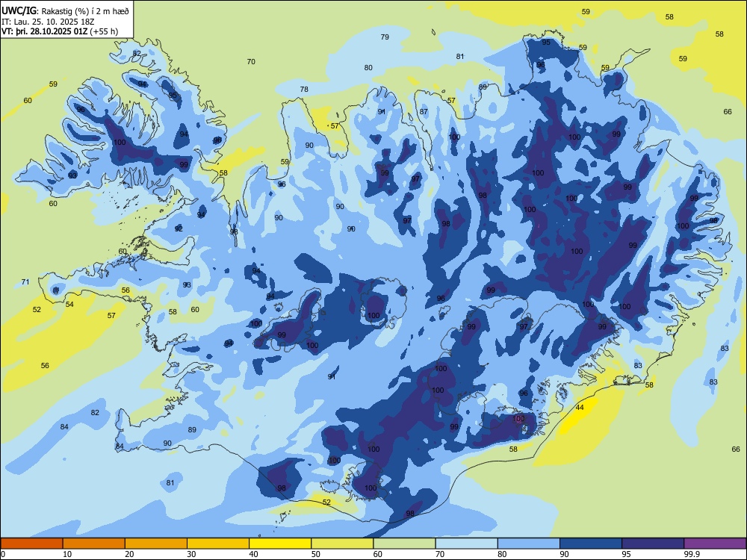The height and width of the screenshot is (560, 747).
Task: Select the '20' legend tick label
Action: pos(129,554)
